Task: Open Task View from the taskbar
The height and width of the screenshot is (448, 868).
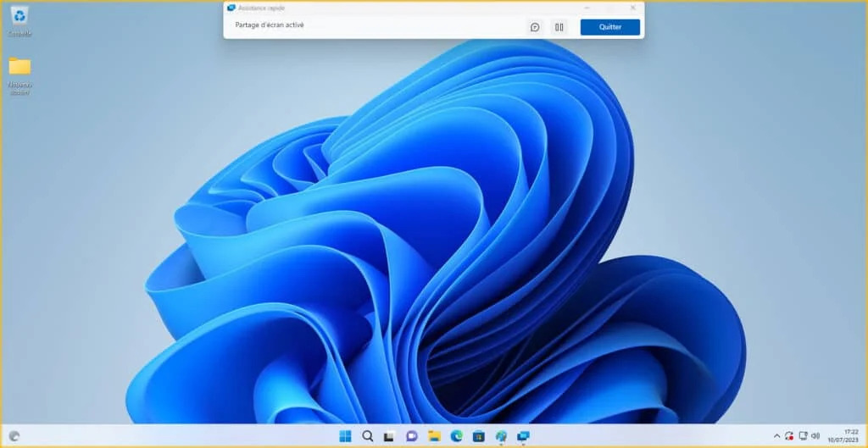Action: 389,436
